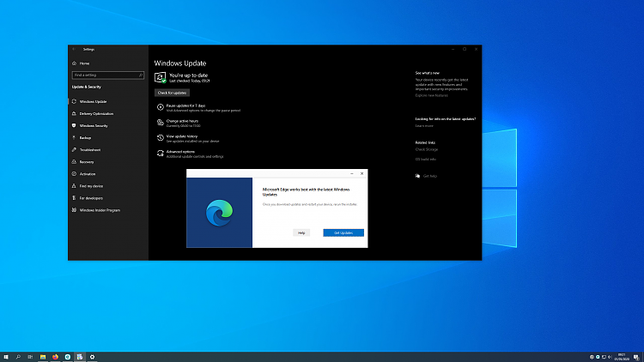This screenshot has width=644, height=362.
Task: Click the Settings back arrow
Action: tap(74, 49)
